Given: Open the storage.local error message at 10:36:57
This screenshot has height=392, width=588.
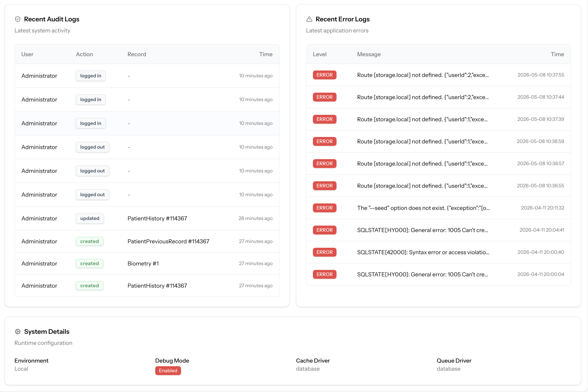Looking at the screenshot, I should click(422, 164).
